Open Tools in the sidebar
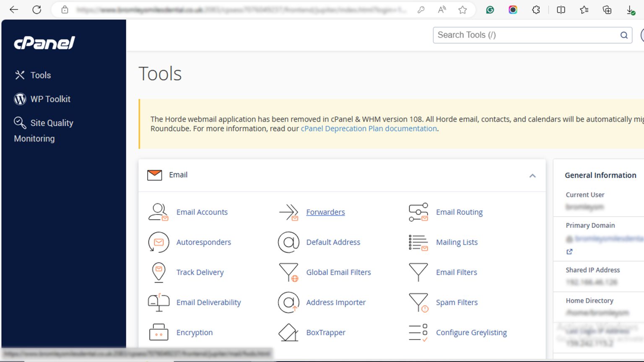644x362 pixels. (40, 75)
